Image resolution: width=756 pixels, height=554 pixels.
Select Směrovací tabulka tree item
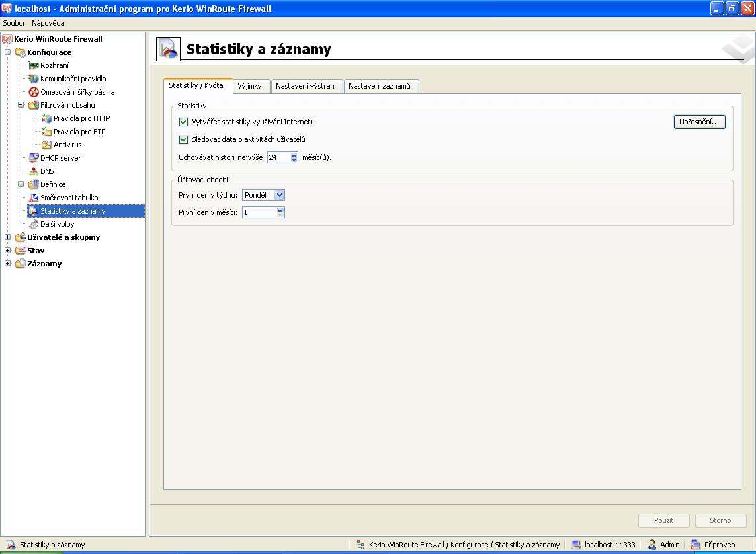point(69,198)
